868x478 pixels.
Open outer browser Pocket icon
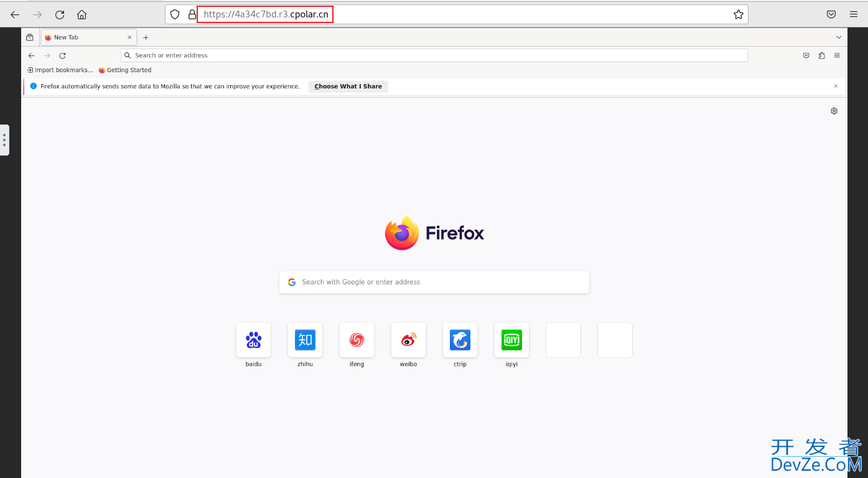coord(831,14)
